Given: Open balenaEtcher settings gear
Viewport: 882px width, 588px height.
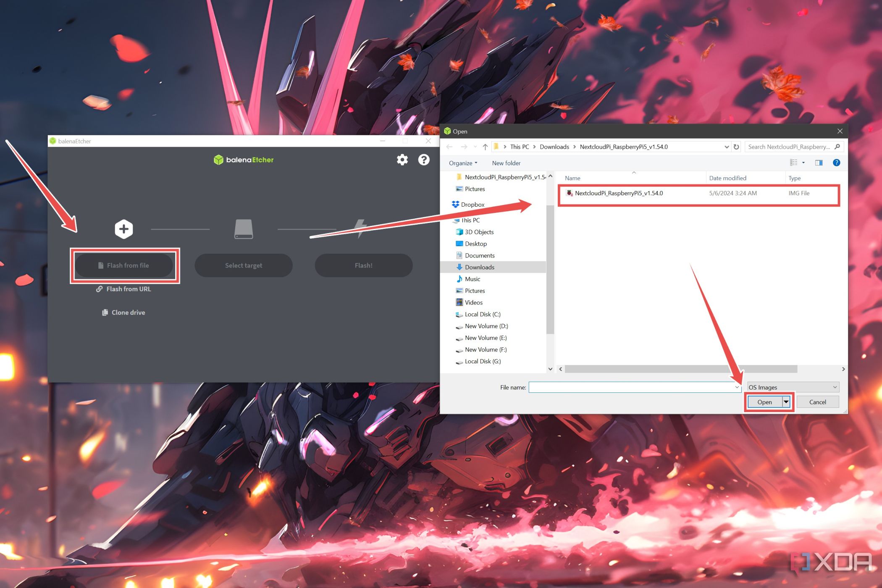Looking at the screenshot, I should [402, 160].
